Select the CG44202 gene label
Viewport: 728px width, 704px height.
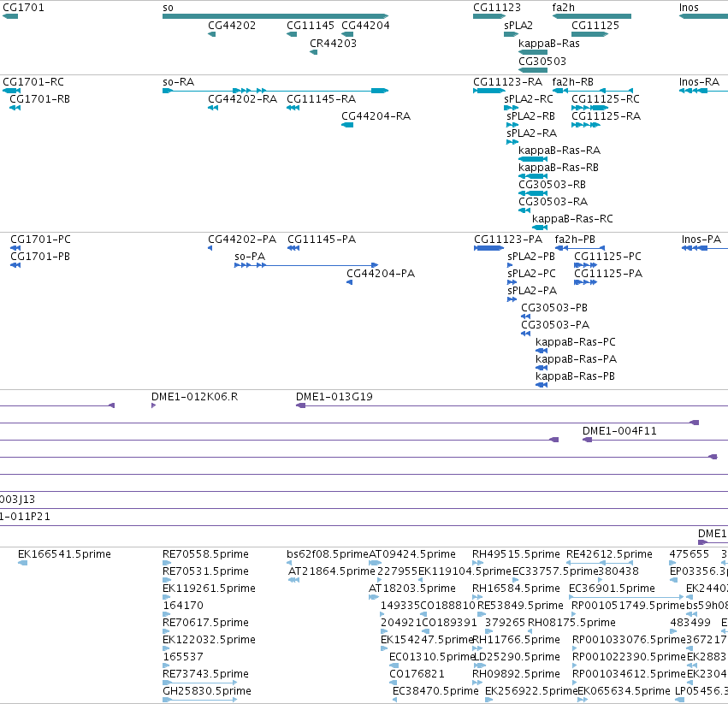[x=232, y=26]
